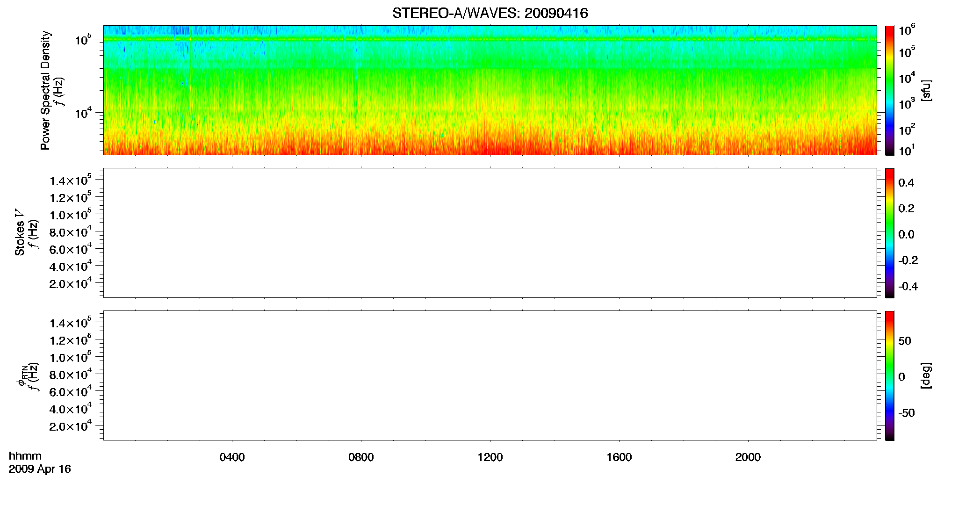Click the [sfu] colorbar unit label
The height and width of the screenshot is (505, 980).
[x=926, y=90]
